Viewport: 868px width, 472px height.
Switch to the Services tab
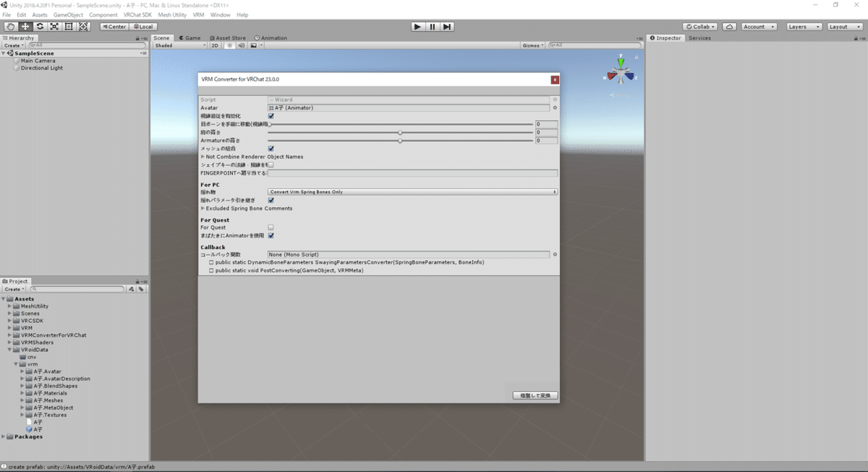click(x=699, y=38)
